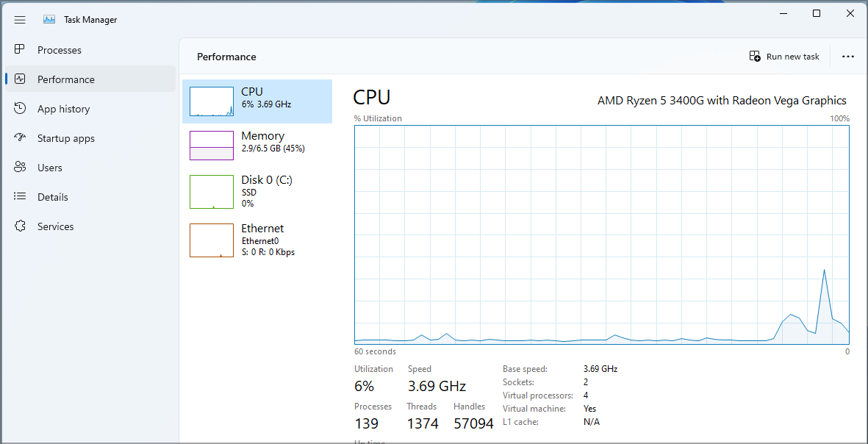Click the Processes sidebar icon

click(20, 50)
